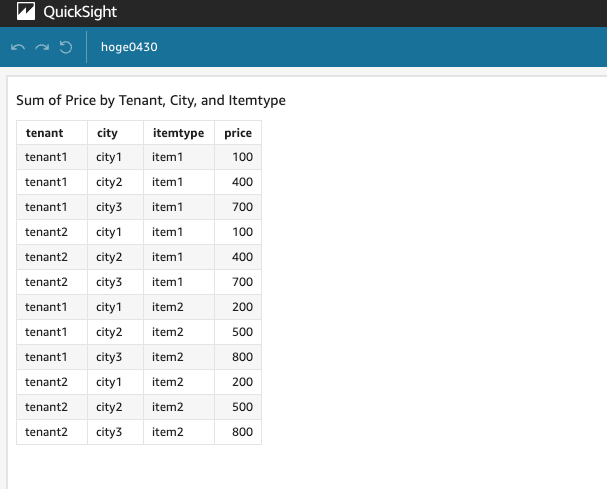607x489 pixels.
Task: Select city2 in the tenant1 item1 row
Action: (109, 182)
